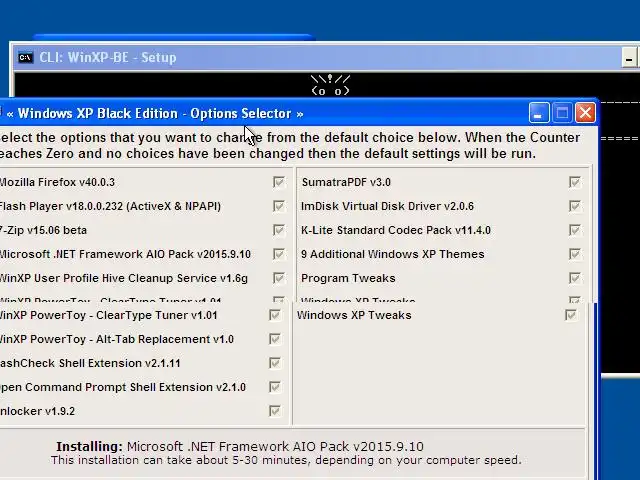Toggle the SumatraPDF v3.0 checkbox

point(575,182)
